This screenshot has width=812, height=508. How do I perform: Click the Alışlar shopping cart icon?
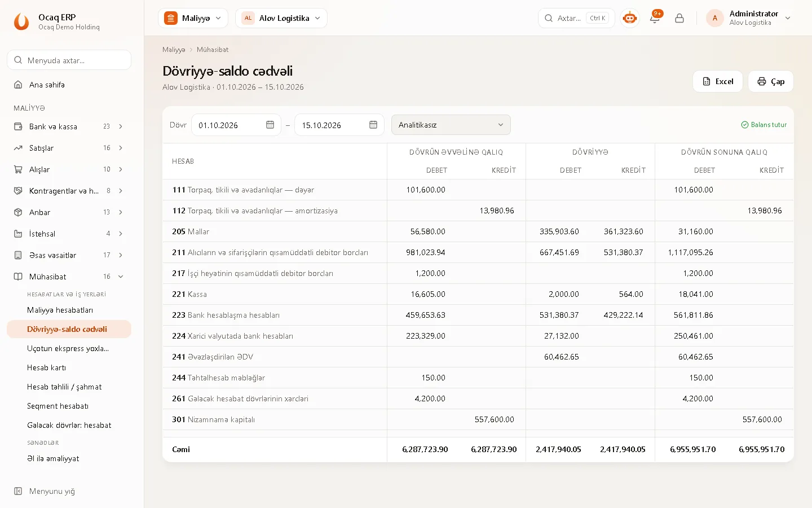[x=18, y=169]
